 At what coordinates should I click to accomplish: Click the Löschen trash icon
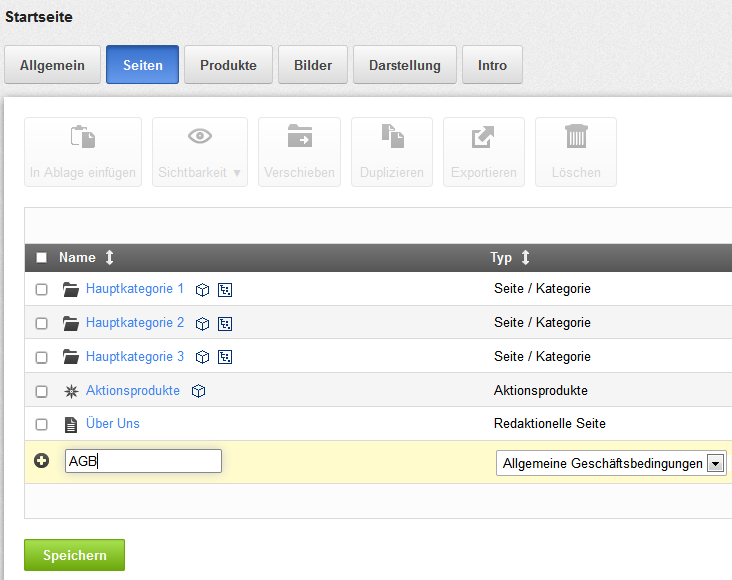coord(576,136)
